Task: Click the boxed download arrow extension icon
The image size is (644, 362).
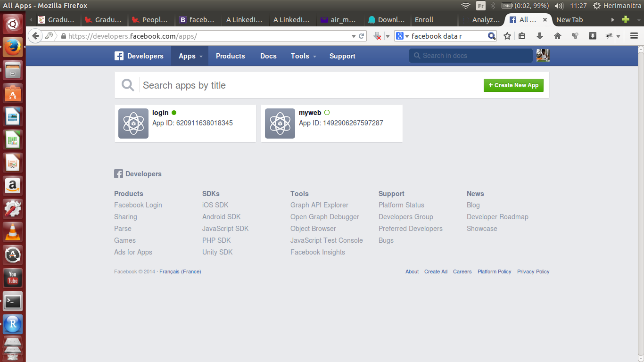Action: [x=593, y=36]
